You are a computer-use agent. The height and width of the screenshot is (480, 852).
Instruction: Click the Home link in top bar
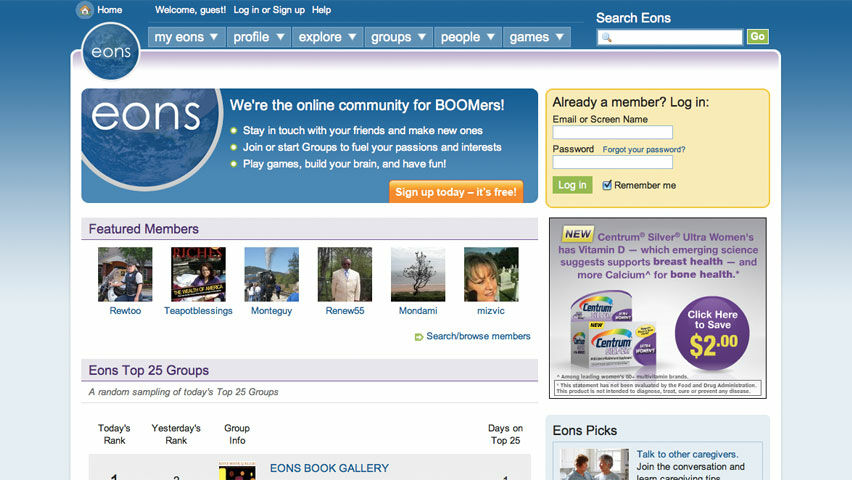[x=109, y=10]
